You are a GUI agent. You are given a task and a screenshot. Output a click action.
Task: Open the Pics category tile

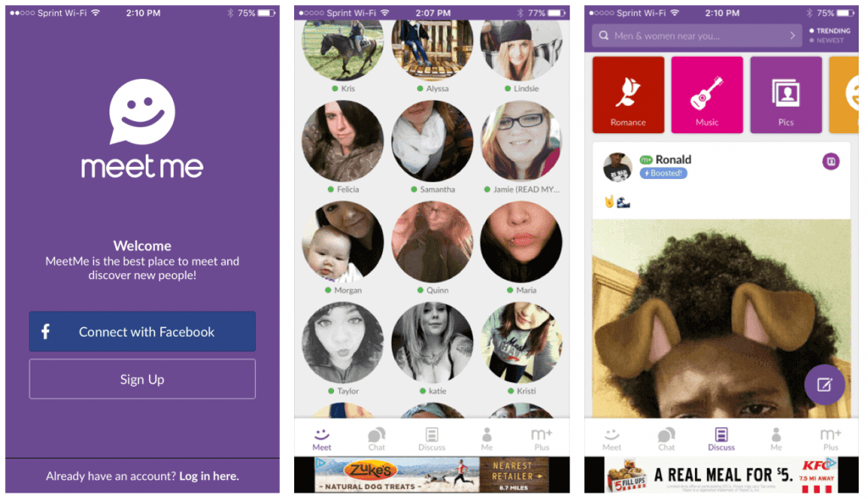pyautogui.click(x=786, y=95)
